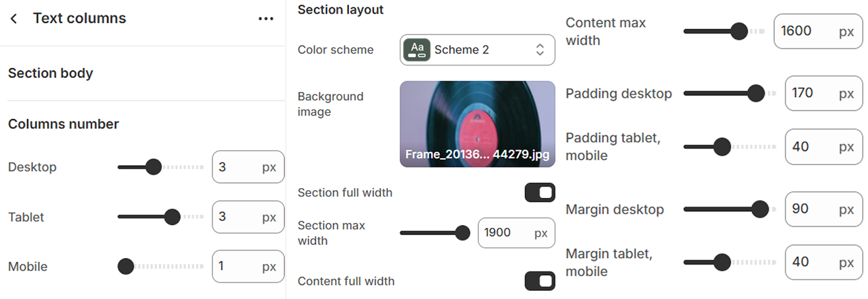The width and height of the screenshot is (868, 299).
Task: Click the Content max width 1600 field
Action: (807, 31)
